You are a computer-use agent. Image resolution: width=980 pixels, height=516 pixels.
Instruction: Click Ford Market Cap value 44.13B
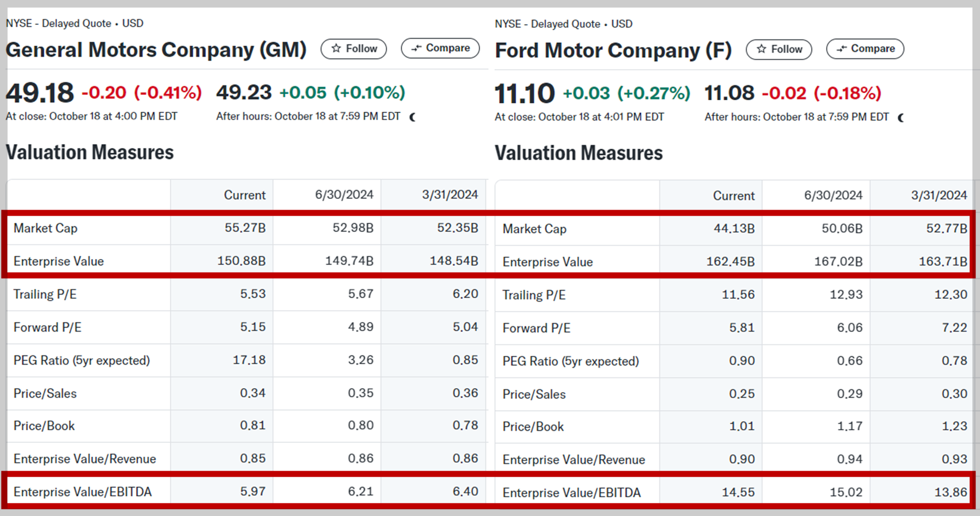coord(734,229)
